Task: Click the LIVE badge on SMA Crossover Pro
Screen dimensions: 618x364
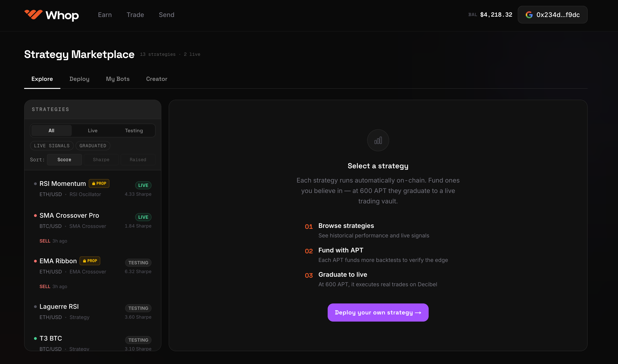Action: click(x=143, y=217)
